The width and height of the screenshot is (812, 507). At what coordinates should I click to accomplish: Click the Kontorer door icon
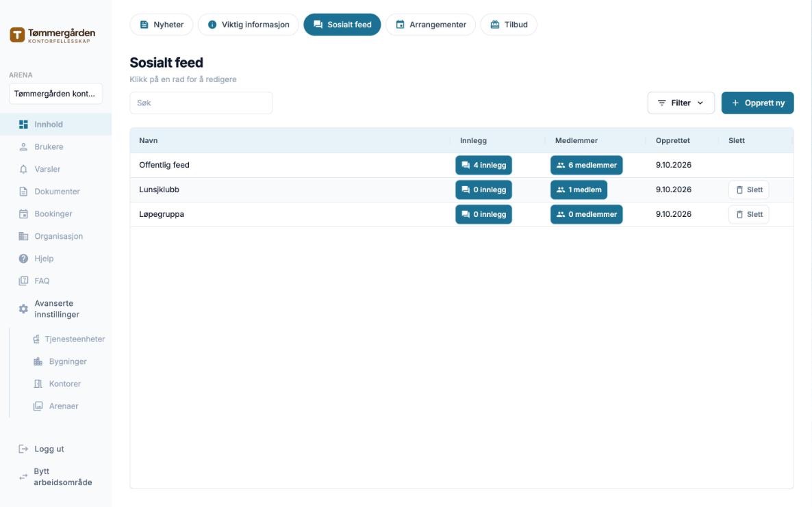(x=38, y=384)
